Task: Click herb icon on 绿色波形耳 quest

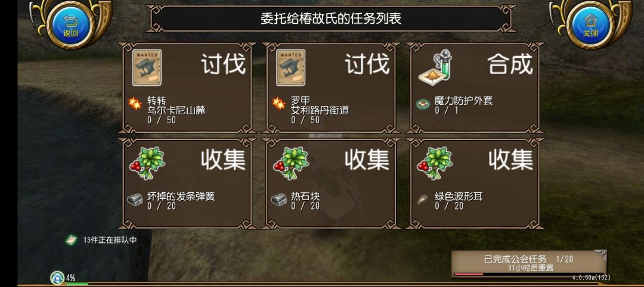Action: click(x=435, y=163)
